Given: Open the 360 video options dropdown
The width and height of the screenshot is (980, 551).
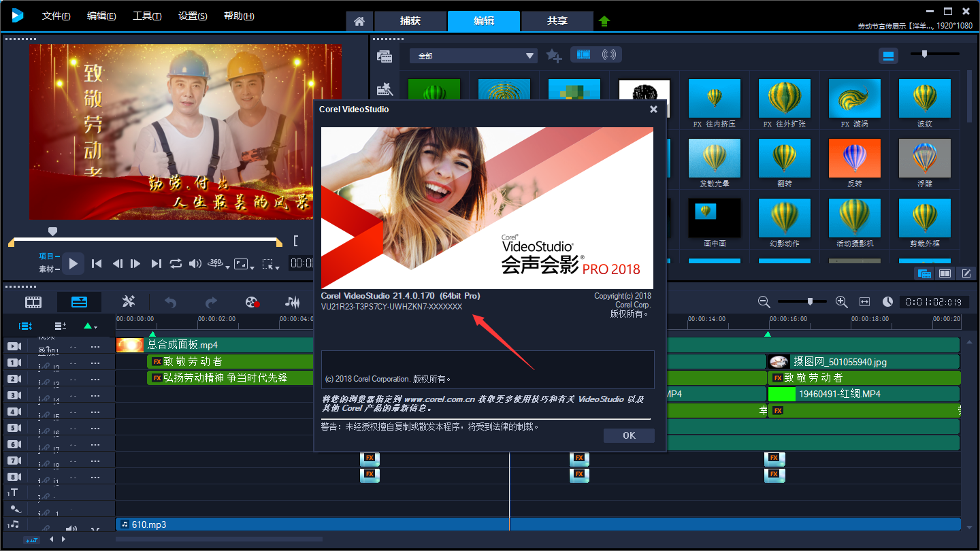Looking at the screenshot, I should tap(217, 264).
